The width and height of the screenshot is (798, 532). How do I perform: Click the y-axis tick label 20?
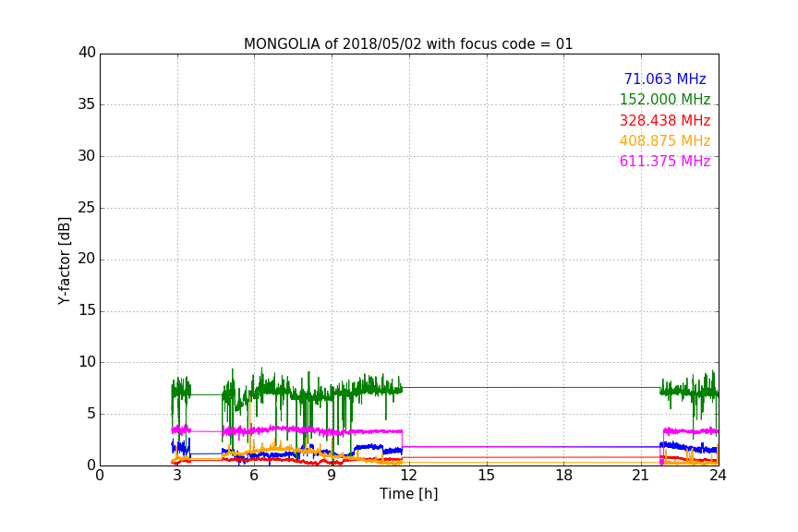[x=87, y=260]
